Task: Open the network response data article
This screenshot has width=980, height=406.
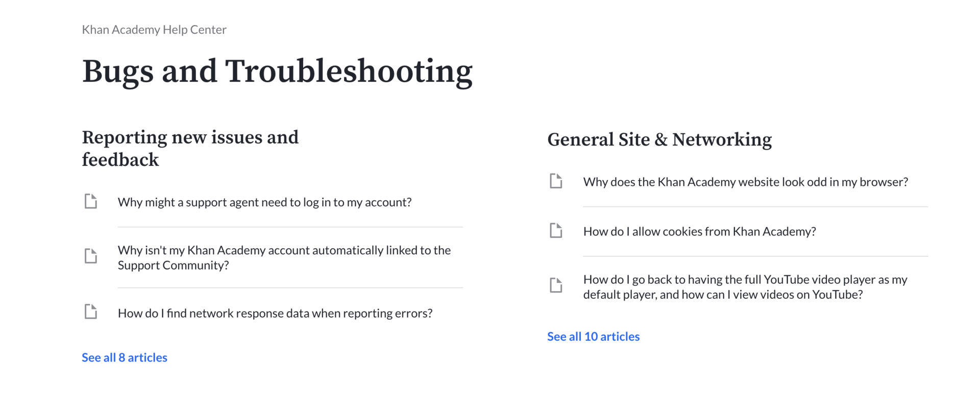Action: click(x=275, y=313)
